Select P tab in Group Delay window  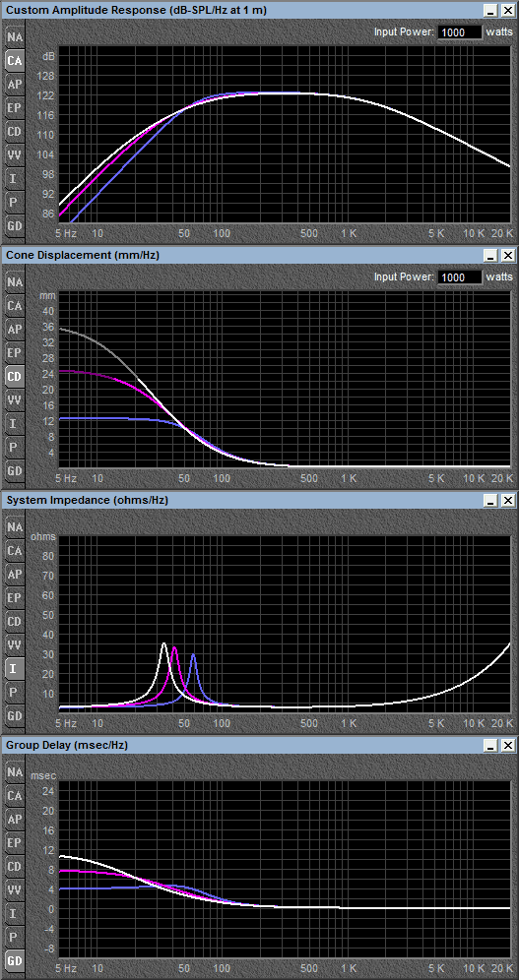tap(15, 938)
